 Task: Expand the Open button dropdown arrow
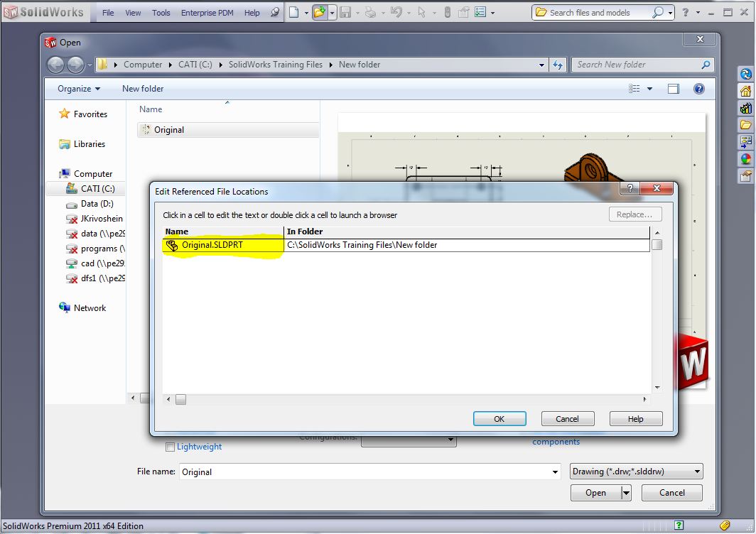click(x=626, y=493)
